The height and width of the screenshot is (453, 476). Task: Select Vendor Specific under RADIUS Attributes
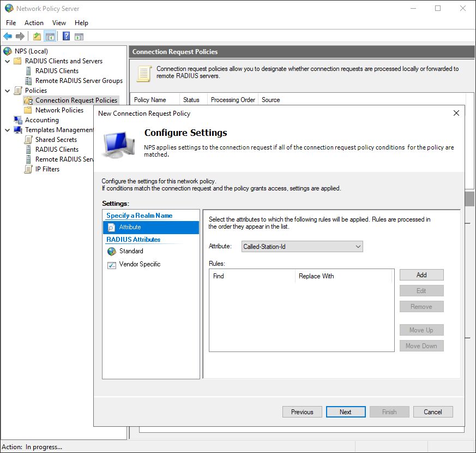[140, 264]
